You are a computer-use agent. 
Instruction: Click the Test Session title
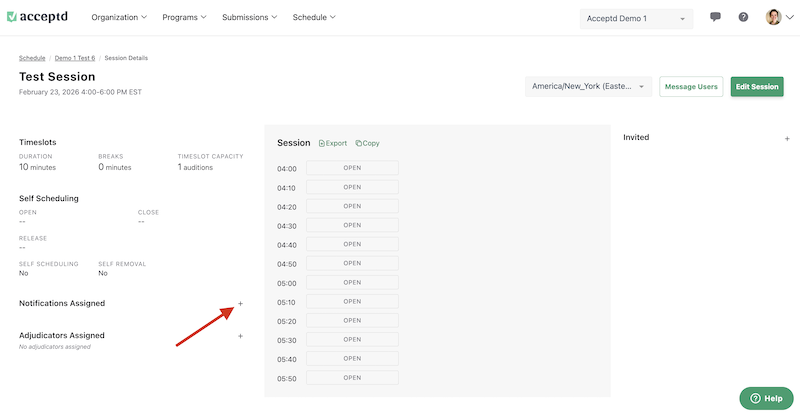point(57,77)
